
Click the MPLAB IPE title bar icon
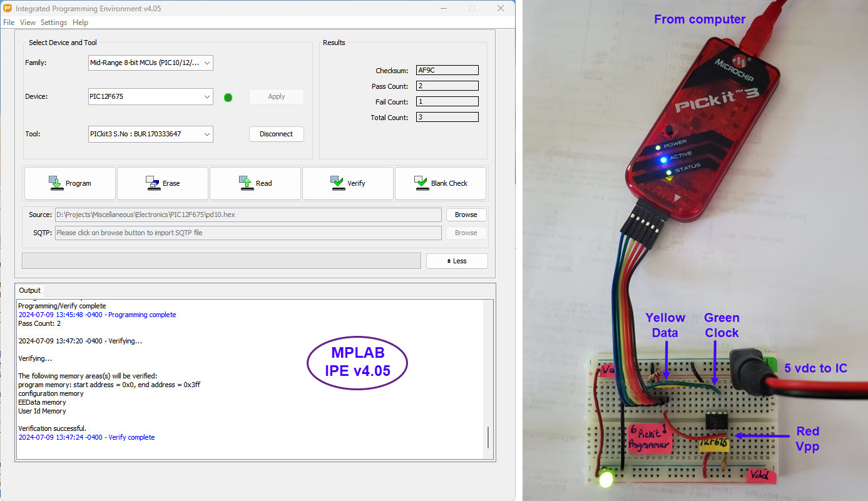tap(9, 8)
